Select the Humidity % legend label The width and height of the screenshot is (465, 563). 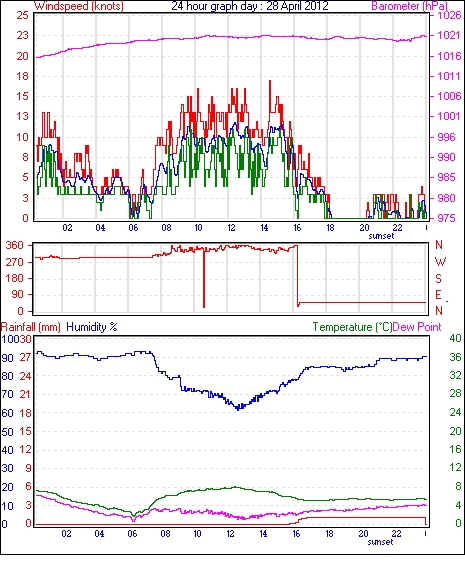92,327
